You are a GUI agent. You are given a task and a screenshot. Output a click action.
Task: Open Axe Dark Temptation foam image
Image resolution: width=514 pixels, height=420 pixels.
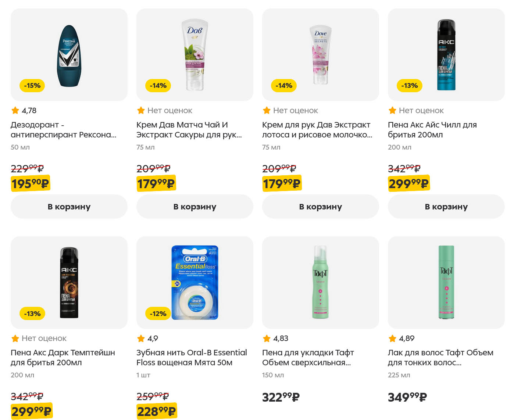[69, 282]
